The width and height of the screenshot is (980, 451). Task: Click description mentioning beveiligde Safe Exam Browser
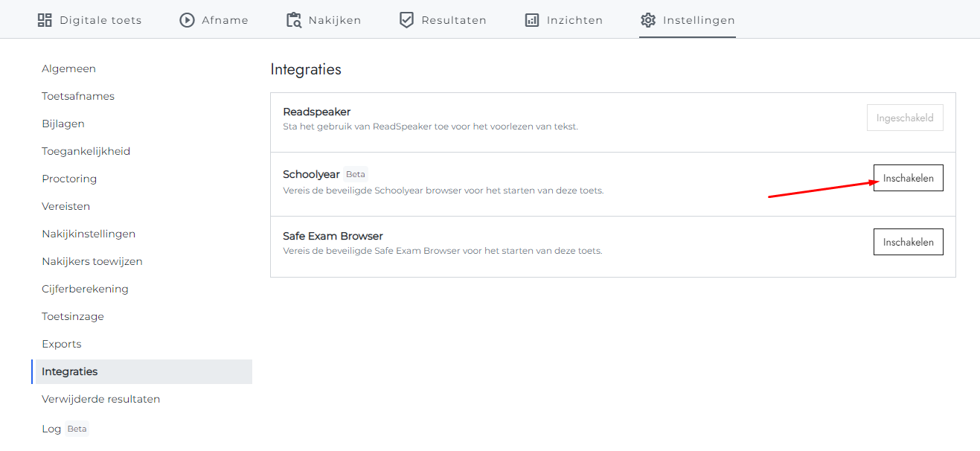(443, 251)
